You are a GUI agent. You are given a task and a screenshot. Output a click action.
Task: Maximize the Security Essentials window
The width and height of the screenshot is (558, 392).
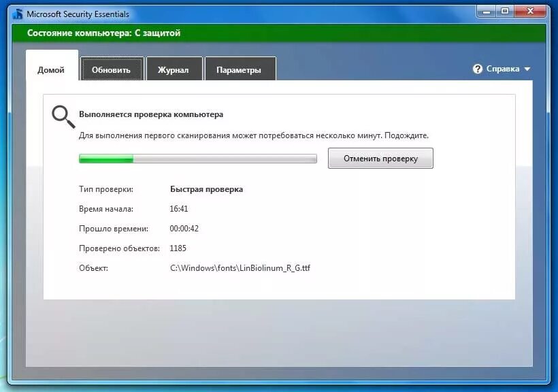pyautogui.click(x=505, y=12)
